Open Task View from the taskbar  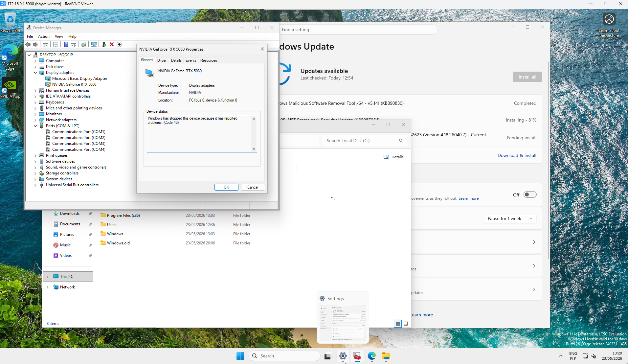[328, 356]
